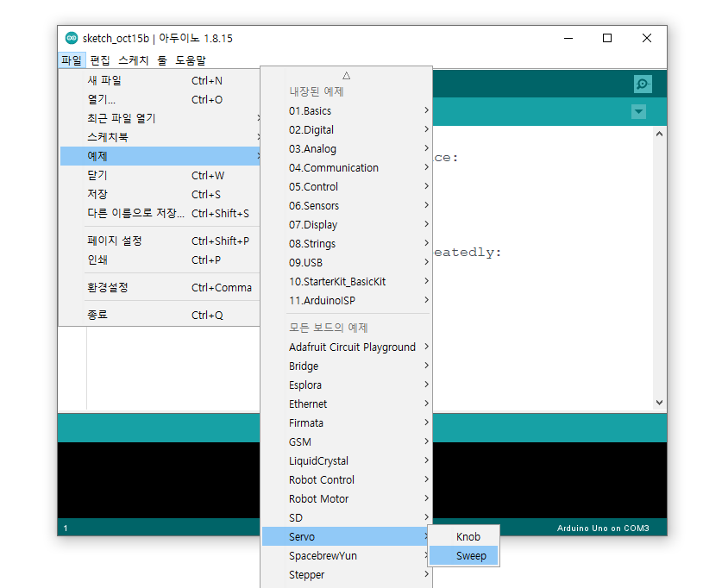The width and height of the screenshot is (703, 588).
Task: Open the Knob servo example
Action: pyautogui.click(x=463, y=536)
